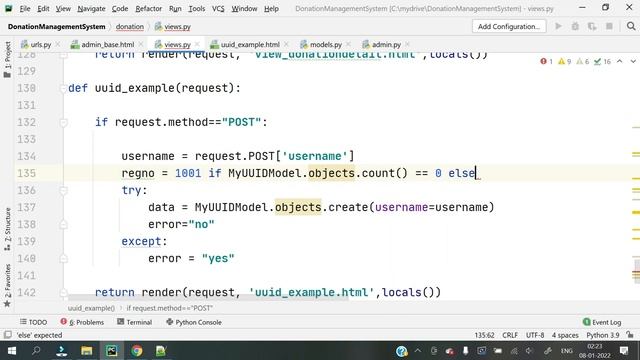
Task: Collapse the if request.method fold marker
Action: click(63, 122)
